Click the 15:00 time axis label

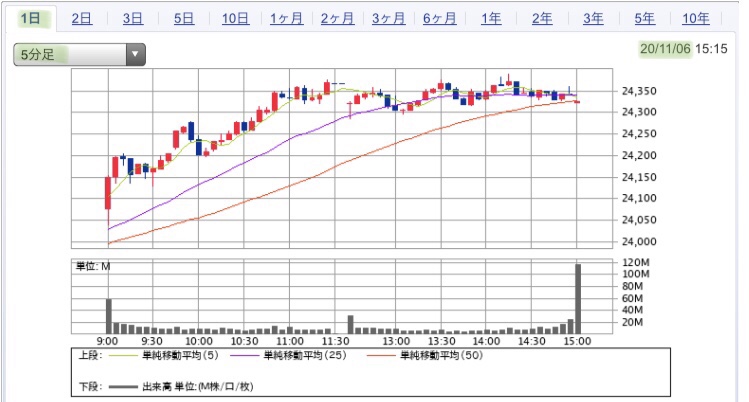tap(577, 341)
